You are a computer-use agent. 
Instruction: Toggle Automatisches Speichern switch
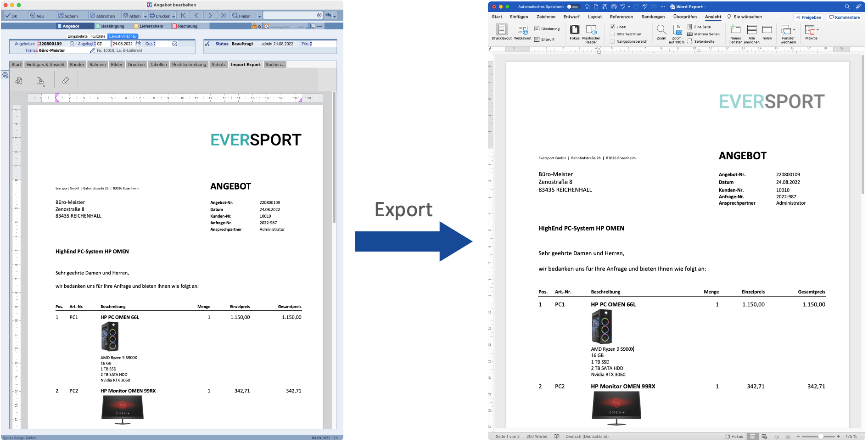coord(573,6)
